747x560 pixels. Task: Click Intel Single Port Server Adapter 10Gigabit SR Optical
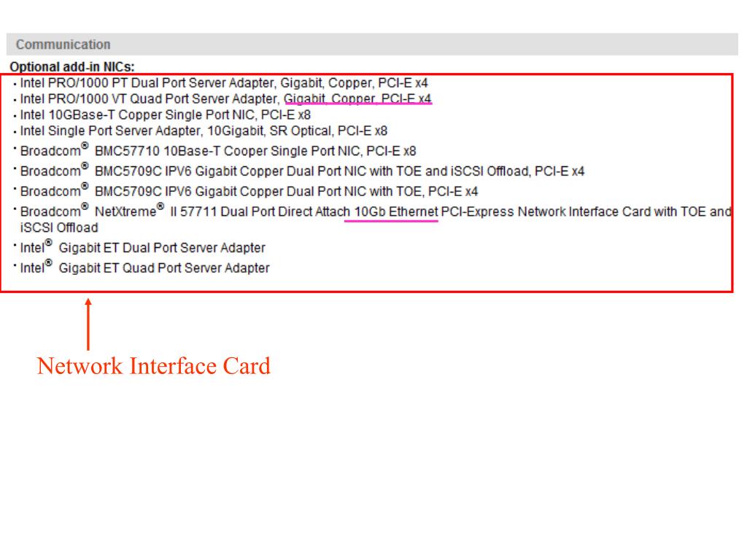[204, 131]
